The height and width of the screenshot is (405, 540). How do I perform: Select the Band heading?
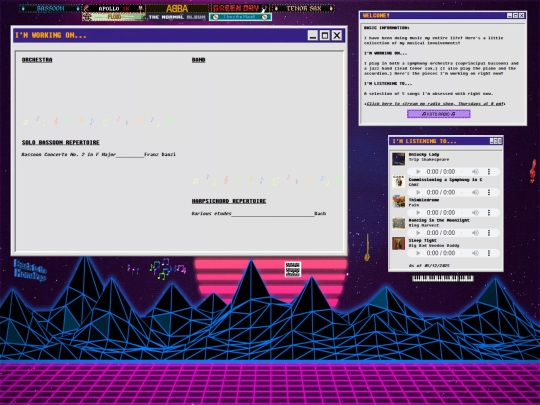pos(198,60)
